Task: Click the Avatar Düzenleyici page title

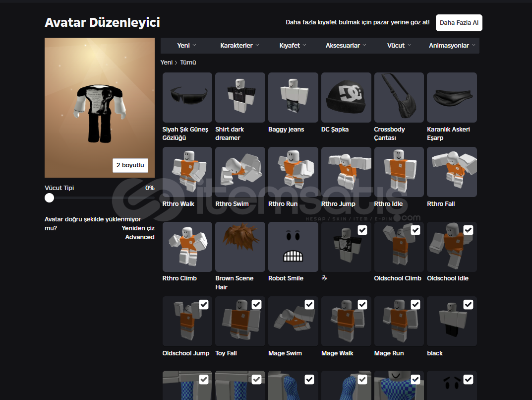Action: click(x=102, y=22)
